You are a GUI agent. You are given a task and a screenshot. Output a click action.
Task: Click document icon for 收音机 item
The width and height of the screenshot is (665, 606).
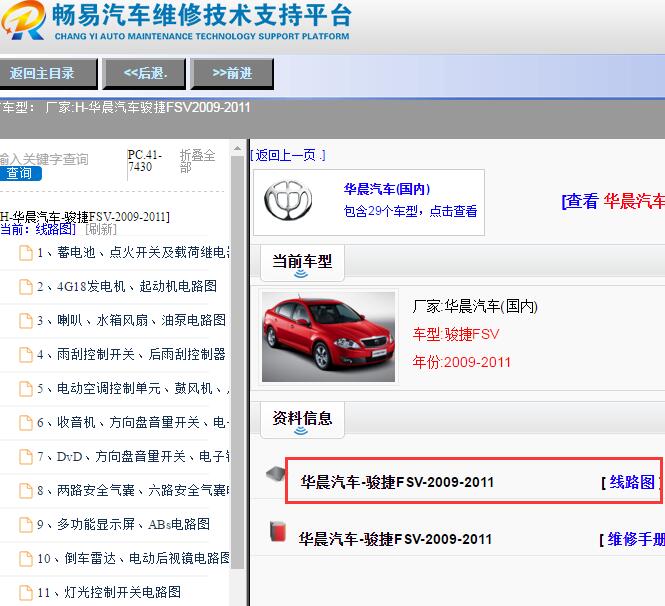coord(26,422)
